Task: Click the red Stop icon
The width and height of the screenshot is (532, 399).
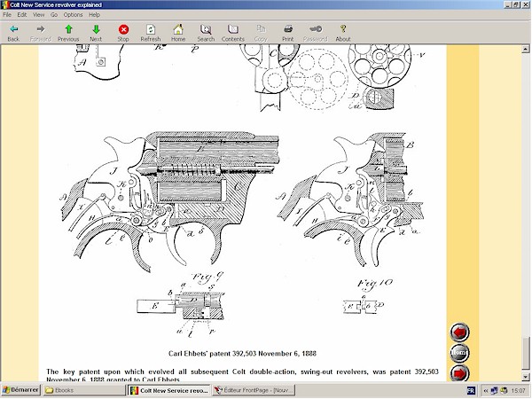Action: click(123, 33)
